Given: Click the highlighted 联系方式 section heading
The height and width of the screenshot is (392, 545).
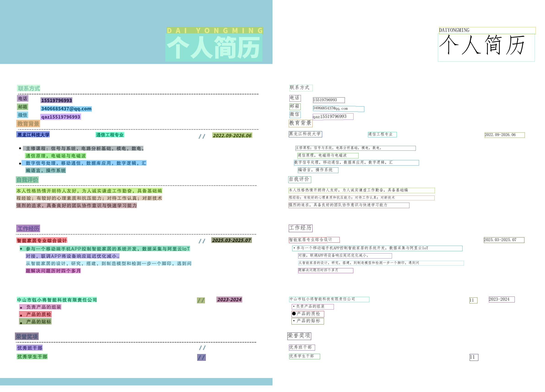Looking at the screenshot, I should (29, 88).
